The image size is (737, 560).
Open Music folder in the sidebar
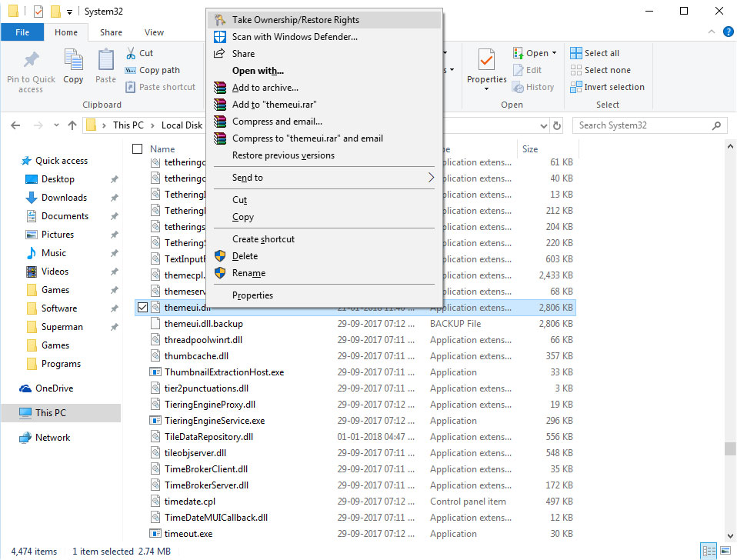54,253
